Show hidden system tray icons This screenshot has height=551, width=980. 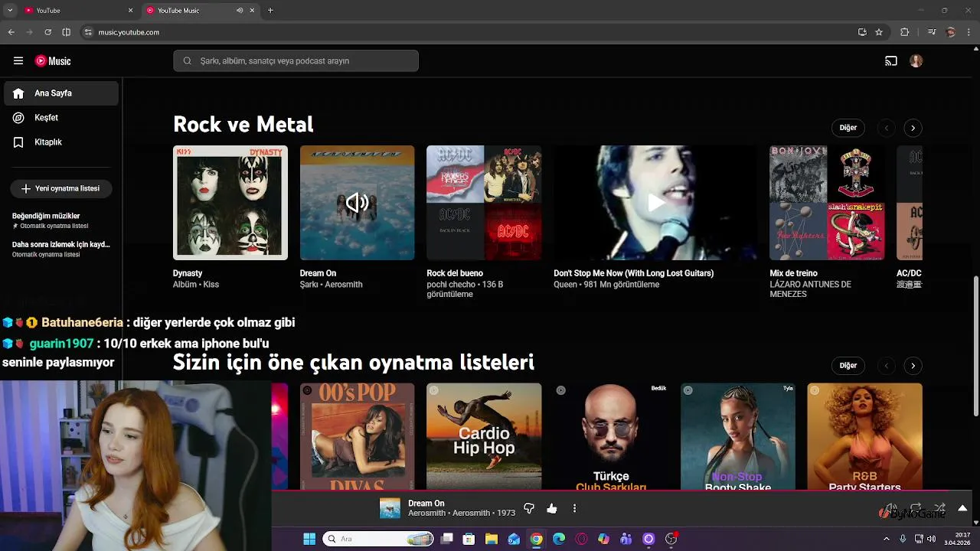pyautogui.click(x=887, y=539)
